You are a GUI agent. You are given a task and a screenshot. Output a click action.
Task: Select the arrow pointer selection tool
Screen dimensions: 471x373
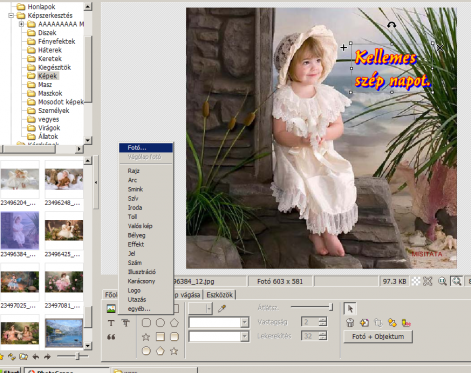pyautogui.click(x=350, y=309)
